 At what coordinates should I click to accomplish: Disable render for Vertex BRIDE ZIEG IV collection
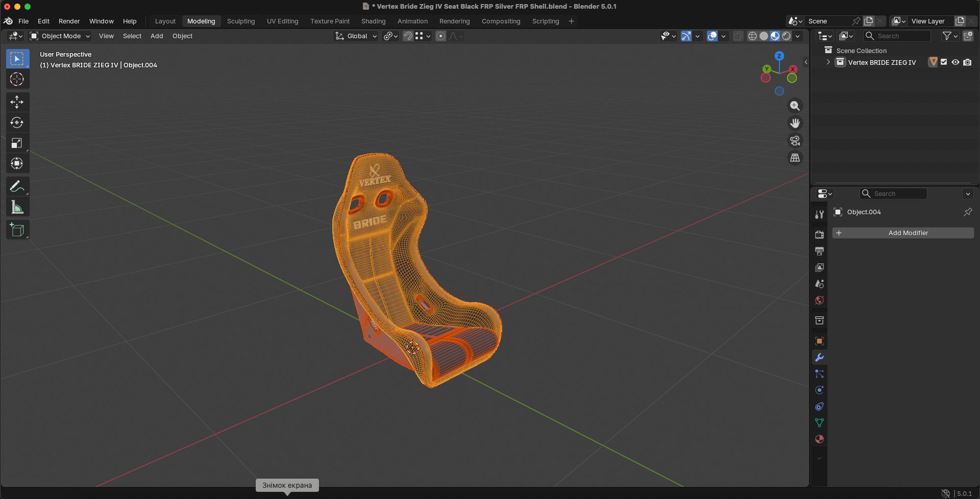[967, 62]
